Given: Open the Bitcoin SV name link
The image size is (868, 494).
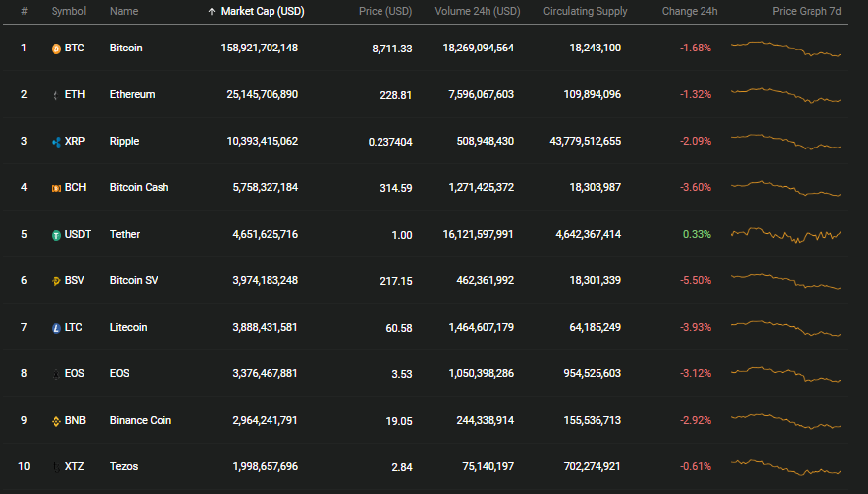Looking at the screenshot, I should 134,280.
